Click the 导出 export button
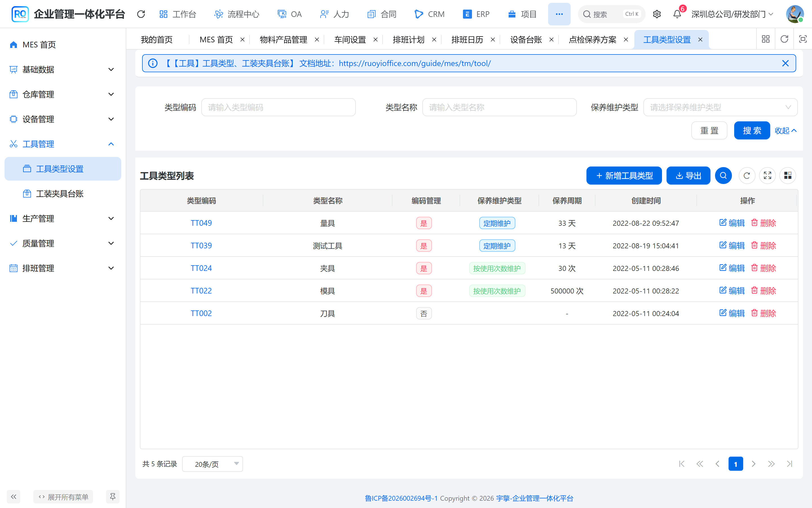Screen dimensions: 812x508 point(688,175)
